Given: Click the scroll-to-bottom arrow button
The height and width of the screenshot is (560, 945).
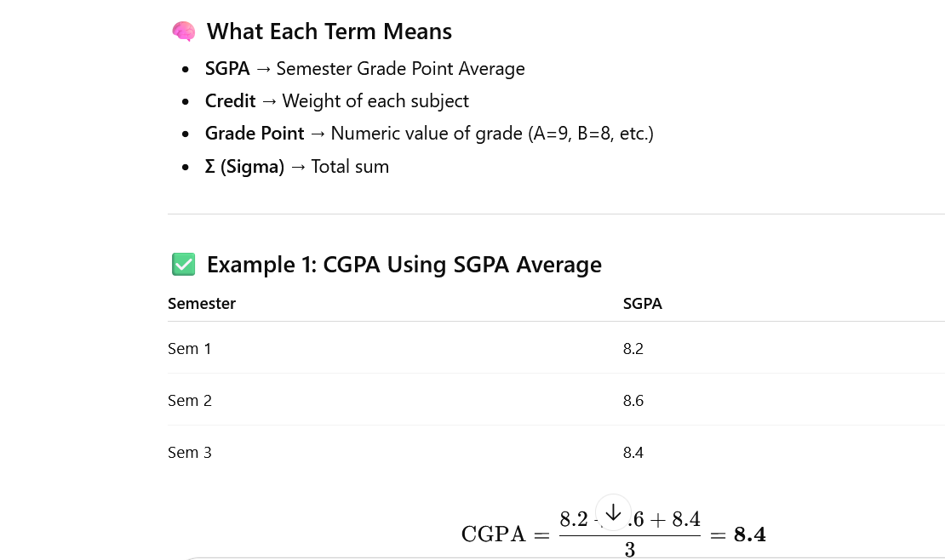Looking at the screenshot, I should click(x=613, y=512).
